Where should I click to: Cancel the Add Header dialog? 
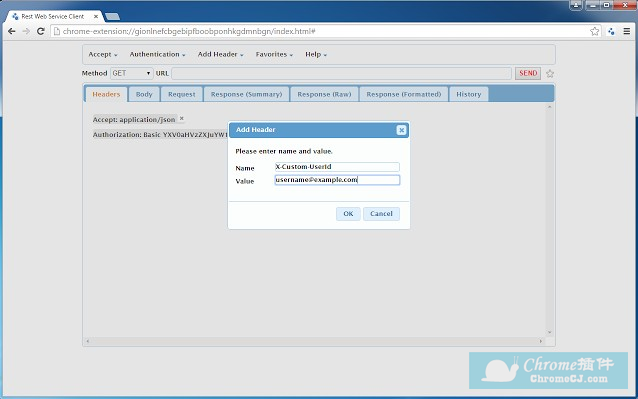pyautogui.click(x=381, y=214)
